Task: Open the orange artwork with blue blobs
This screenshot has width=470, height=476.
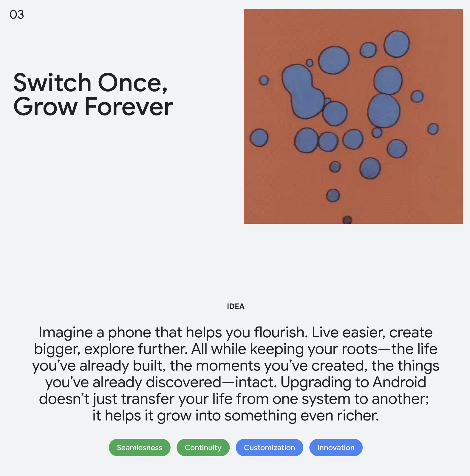Action: 353,116
